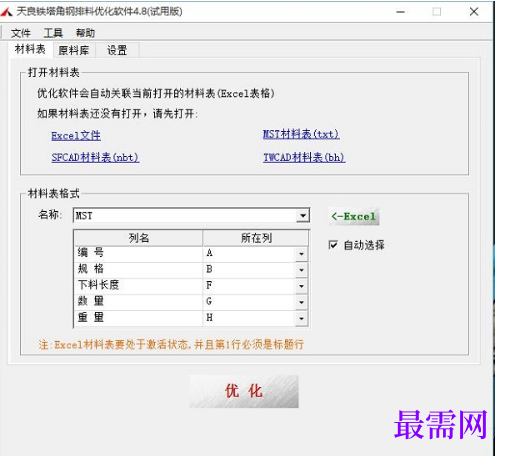Open the Excel文件 link

pyautogui.click(x=76, y=136)
